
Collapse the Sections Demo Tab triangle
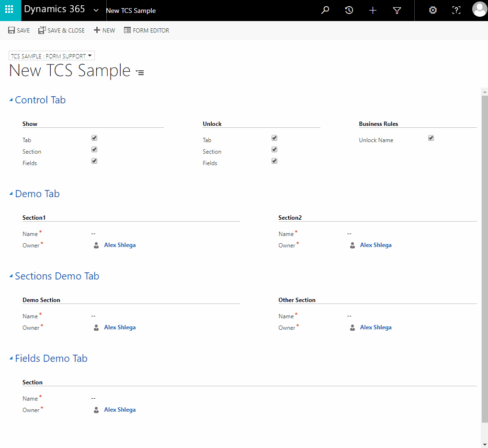coord(11,276)
